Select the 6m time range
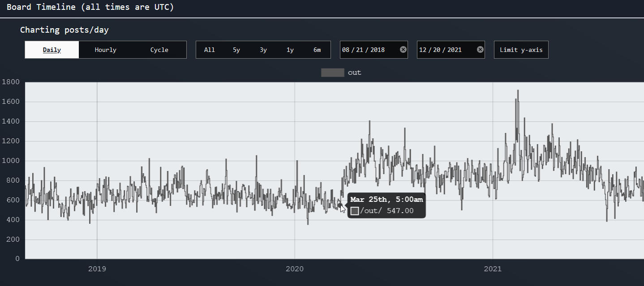 tap(317, 50)
